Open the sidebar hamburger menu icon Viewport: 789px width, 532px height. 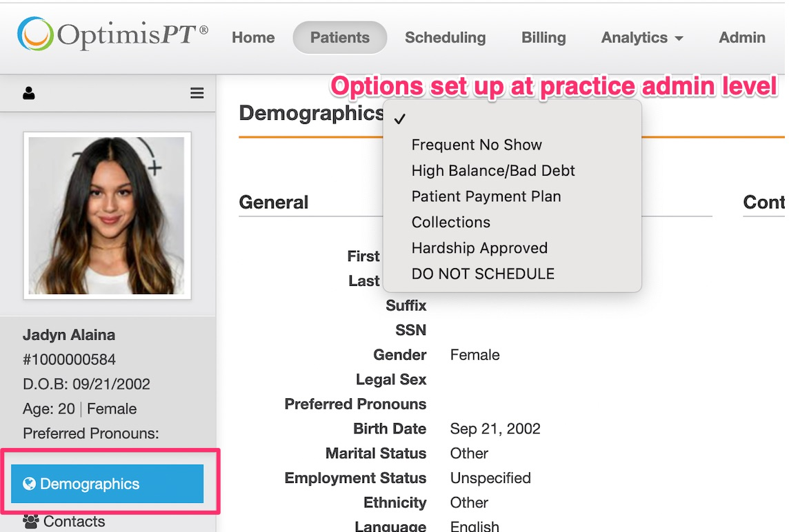197,93
